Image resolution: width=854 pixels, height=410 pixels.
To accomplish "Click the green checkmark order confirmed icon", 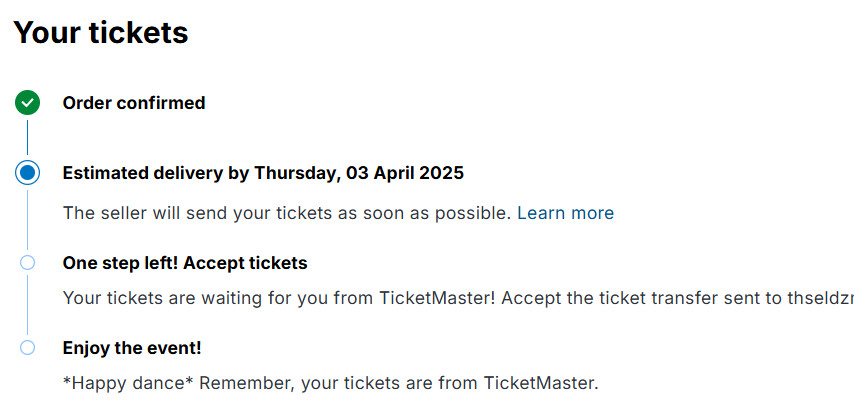I will (28, 102).
